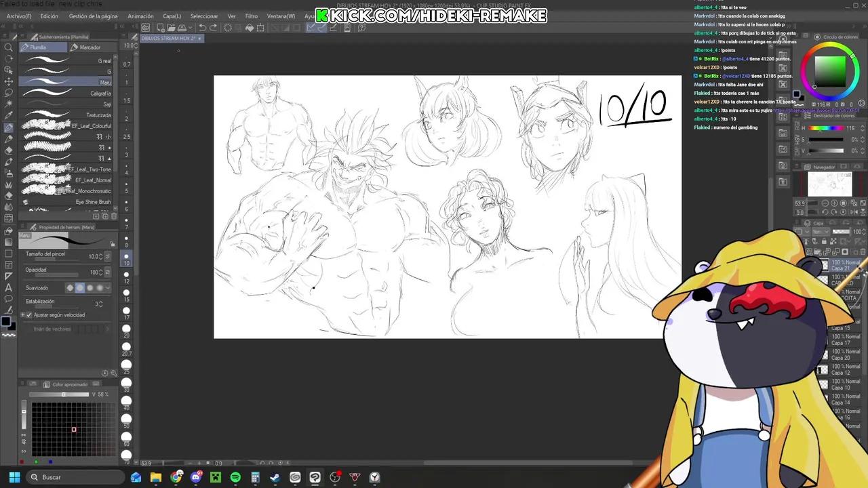Open the Filtro menu
This screenshot has height=488, width=868.
click(x=251, y=16)
